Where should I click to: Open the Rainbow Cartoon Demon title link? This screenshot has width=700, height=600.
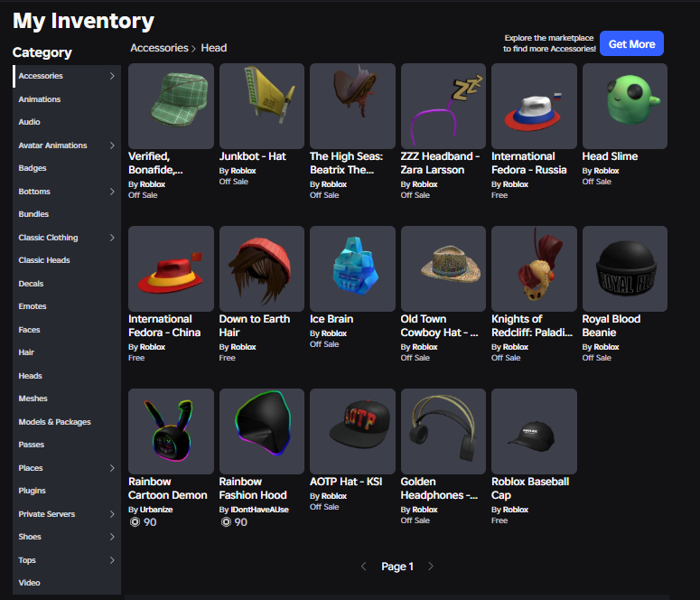pyautogui.click(x=168, y=488)
